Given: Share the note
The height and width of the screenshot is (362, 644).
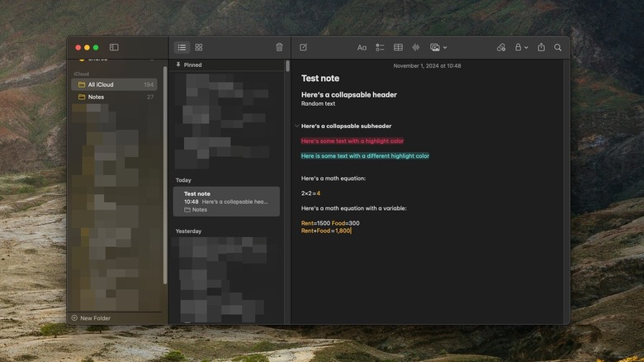Looking at the screenshot, I should 542,47.
